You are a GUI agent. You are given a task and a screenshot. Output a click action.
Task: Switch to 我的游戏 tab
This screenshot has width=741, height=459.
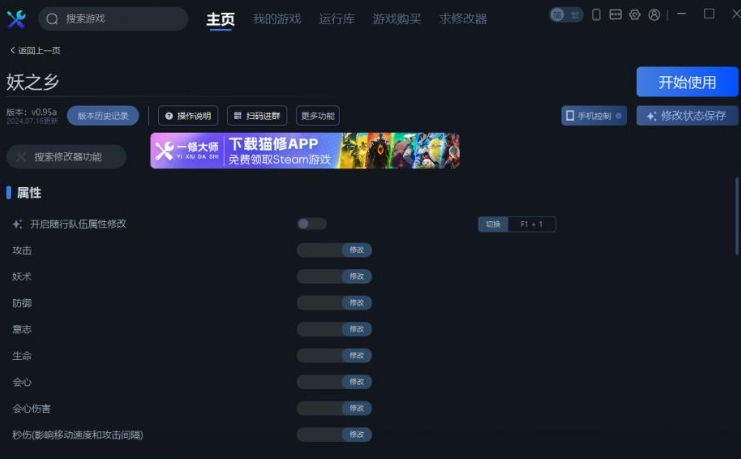click(x=277, y=19)
